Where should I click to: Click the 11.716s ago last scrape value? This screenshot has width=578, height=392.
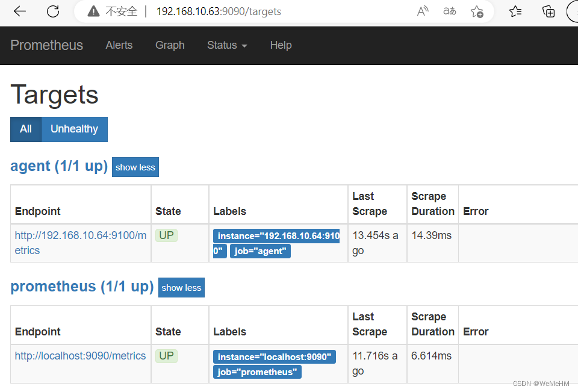point(375,363)
